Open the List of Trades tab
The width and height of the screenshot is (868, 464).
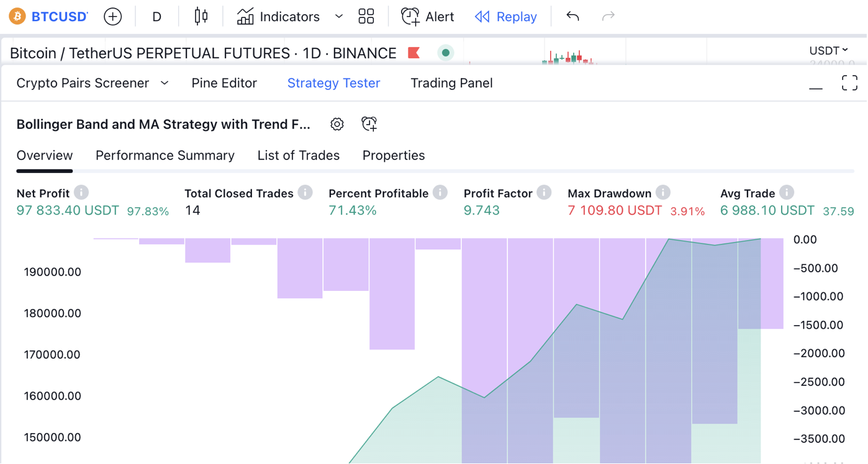tap(298, 156)
